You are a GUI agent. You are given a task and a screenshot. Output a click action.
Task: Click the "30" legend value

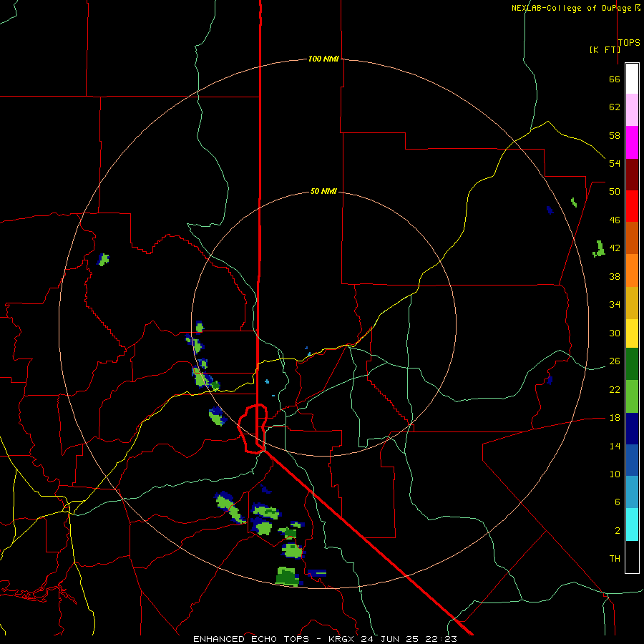[615, 333]
